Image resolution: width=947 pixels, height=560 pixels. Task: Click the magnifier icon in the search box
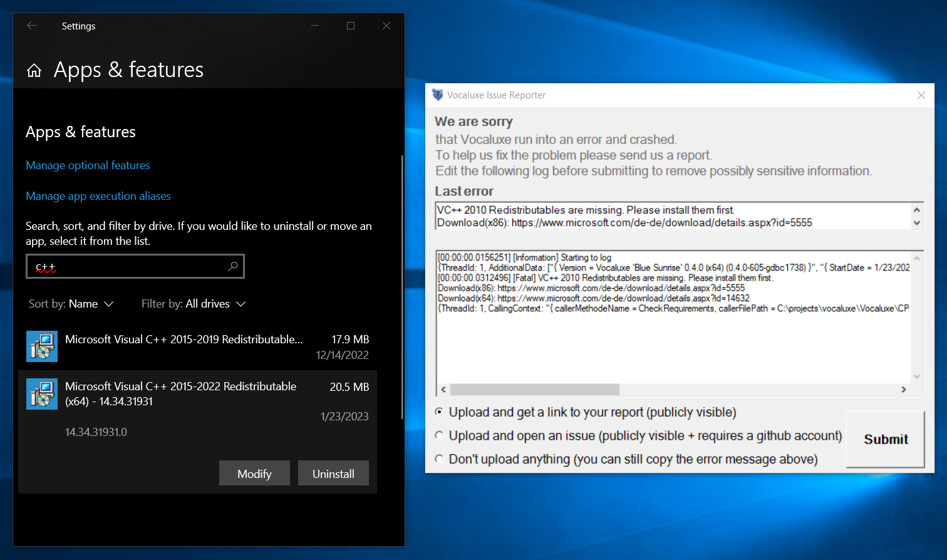(232, 266)
